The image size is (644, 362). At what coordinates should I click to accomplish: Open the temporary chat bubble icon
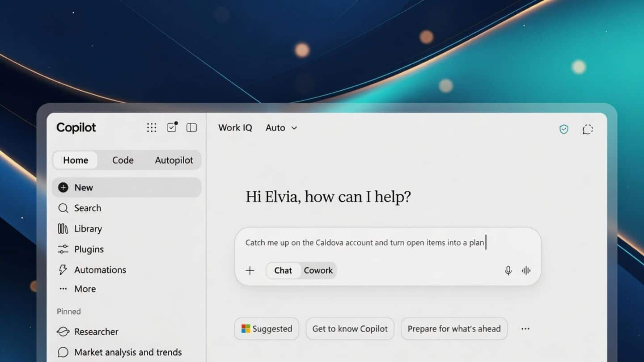[588, 129]
